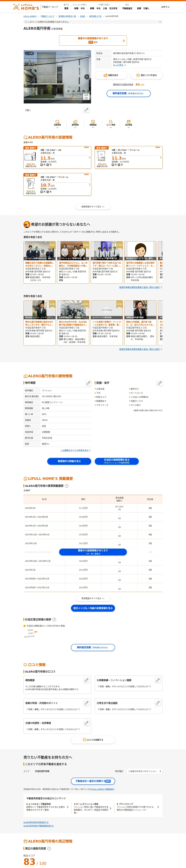
Task: Edit 交通の利便性・自然環境 review card
Action: (86, 723)
